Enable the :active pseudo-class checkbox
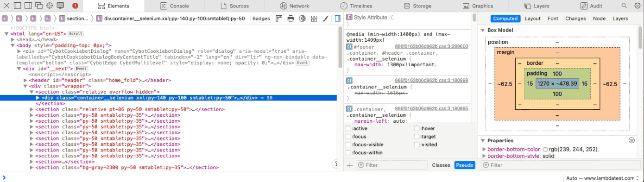Viewport: 644px width, 182px height. tap(348, 128)
